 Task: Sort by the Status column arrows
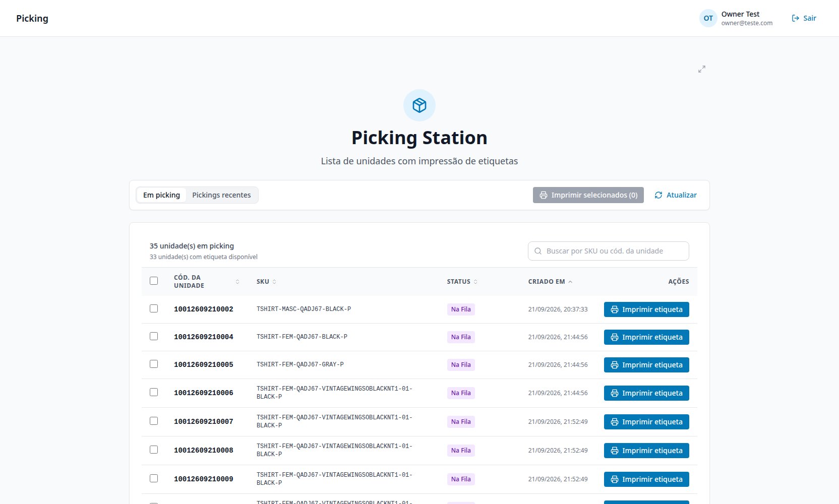(475, 282)
